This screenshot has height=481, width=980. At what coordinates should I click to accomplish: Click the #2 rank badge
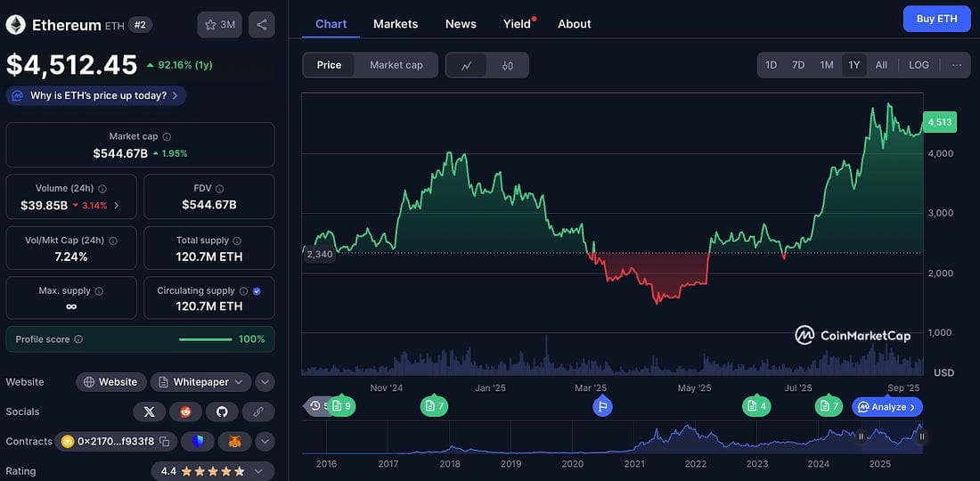(140, 25)
